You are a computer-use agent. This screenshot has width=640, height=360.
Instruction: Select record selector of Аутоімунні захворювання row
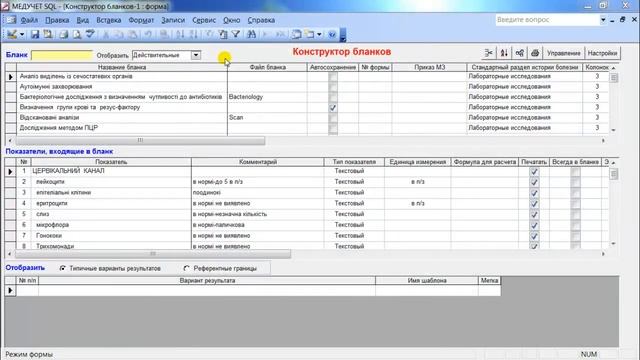(x=11, y=87)
